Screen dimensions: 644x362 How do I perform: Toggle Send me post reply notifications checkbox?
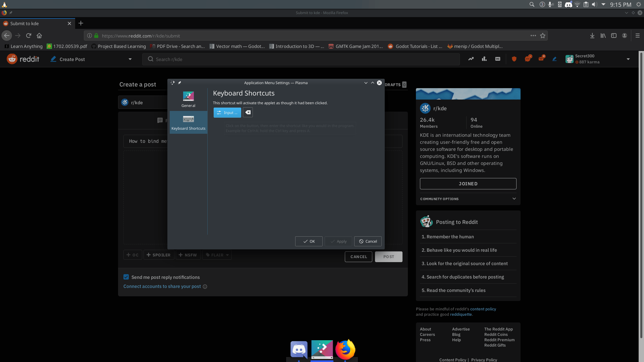point(126,277)
